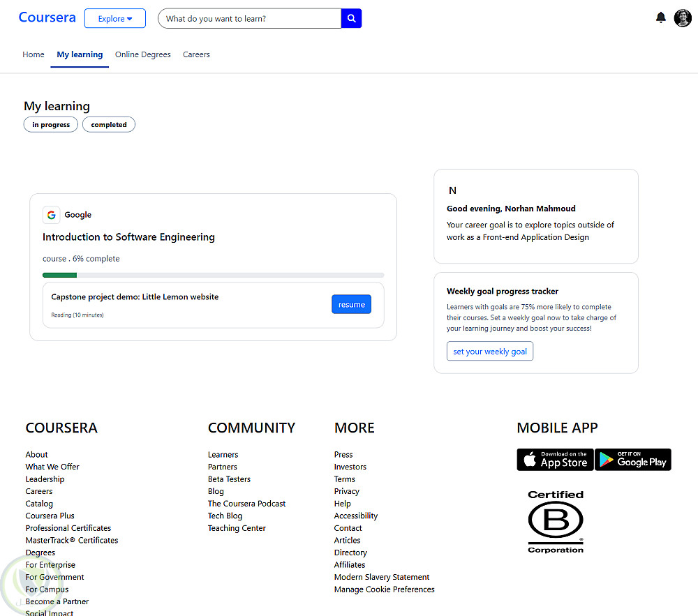698x616 pixels.
Task: Click the 'N' initial in greeting card
Action: coord(452,190)
